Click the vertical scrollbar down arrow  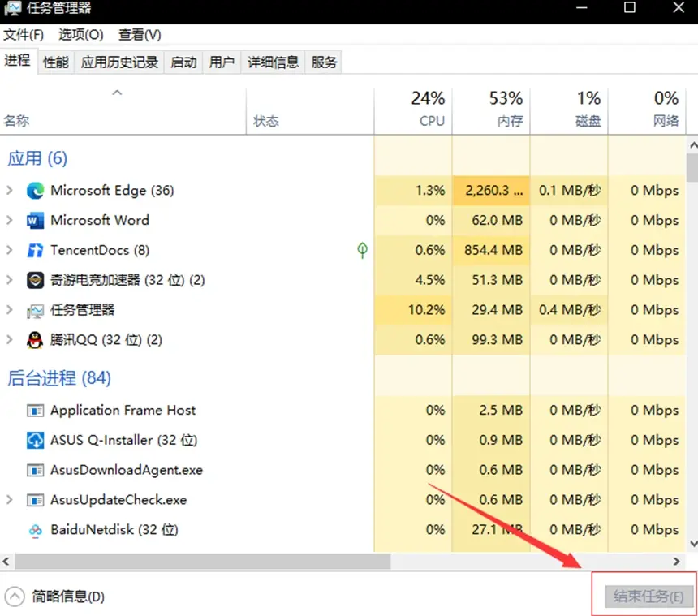pyautogui.click(x=693, y=544)
